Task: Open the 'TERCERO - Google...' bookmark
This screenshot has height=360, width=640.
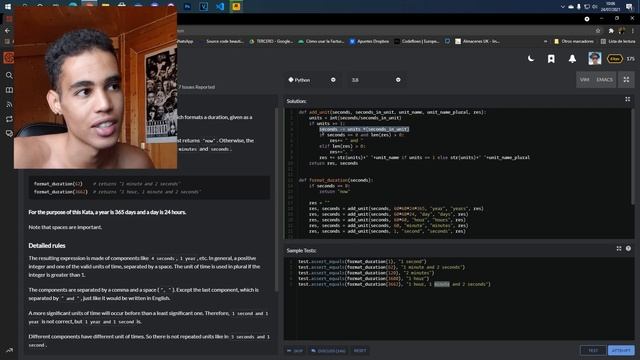Action: (271, 41)
